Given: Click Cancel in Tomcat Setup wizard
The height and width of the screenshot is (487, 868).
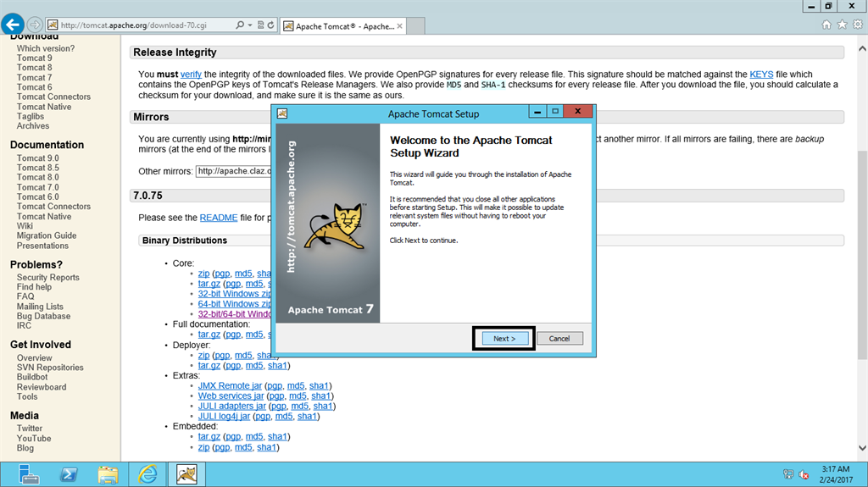Looking at the screenshot, I should (x=559, y=339).
